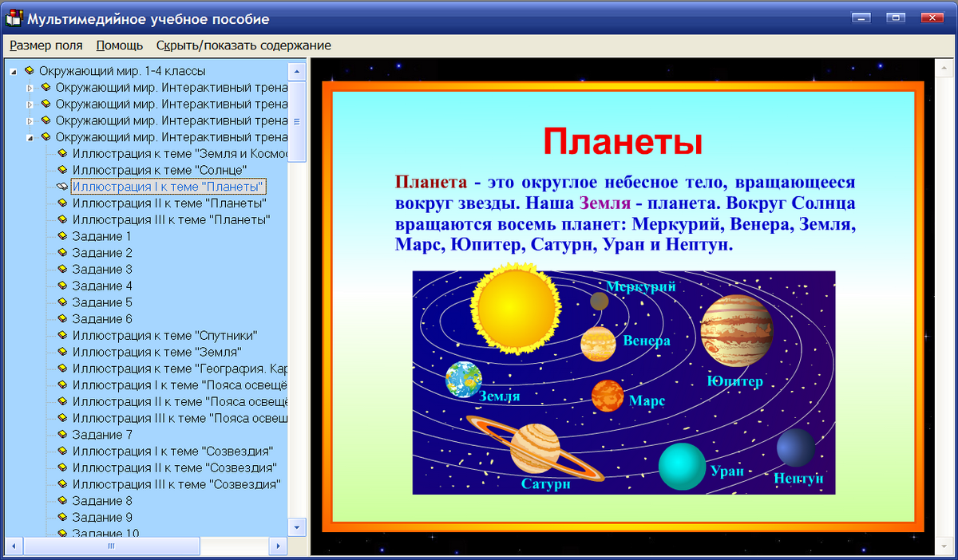Click the horizontal scrollbar right arrow
This screenshot has width=958, height=560.
pyautogui.click(x=277, y=546)
